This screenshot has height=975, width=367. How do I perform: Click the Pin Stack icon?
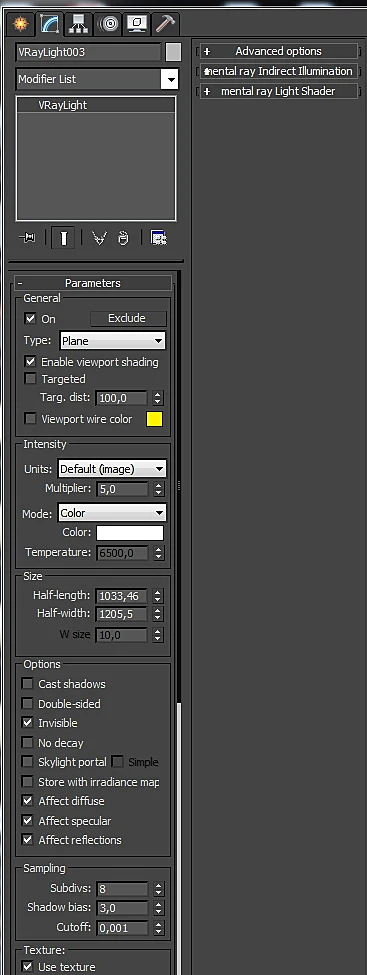tap(28, 238)
